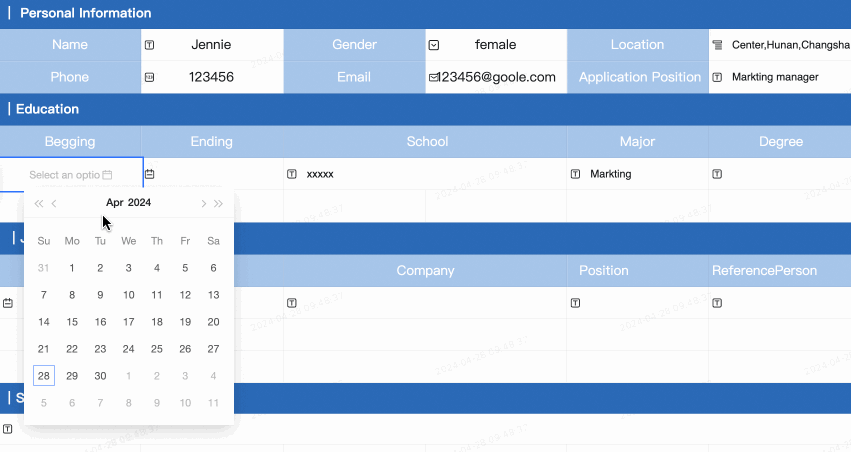
Task: Click the Personal Information section header
Action: point(86,13)
